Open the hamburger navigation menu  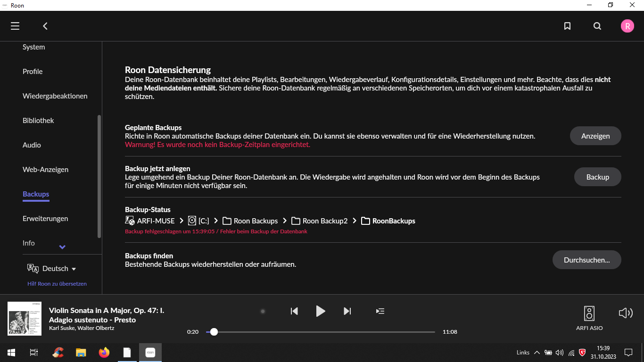[x=15, y=26]
